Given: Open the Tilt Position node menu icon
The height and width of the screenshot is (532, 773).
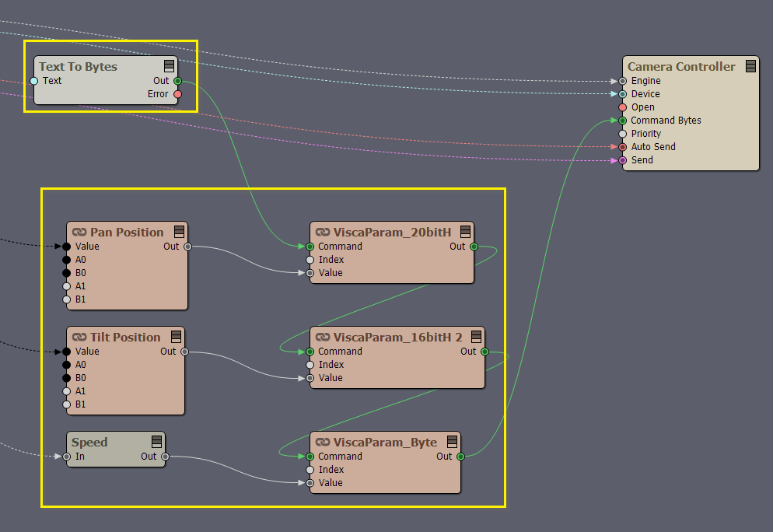Looking at the screenshot, I should pyautogui.click(x=176, y=337).
